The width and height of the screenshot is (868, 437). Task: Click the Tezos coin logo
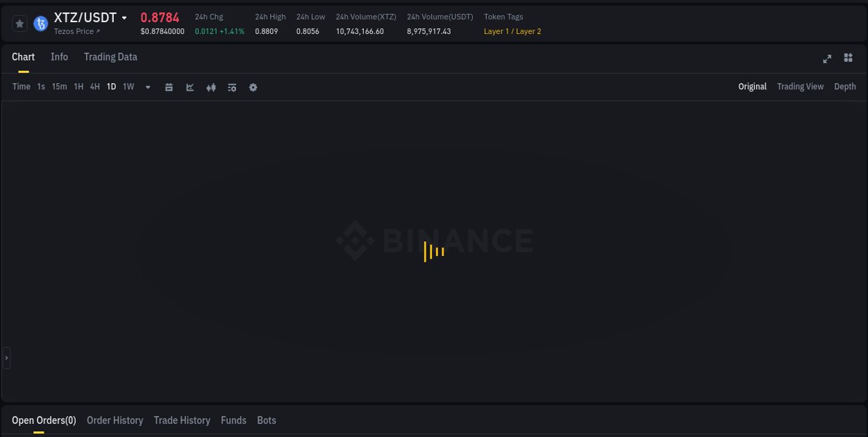[40, 22]
